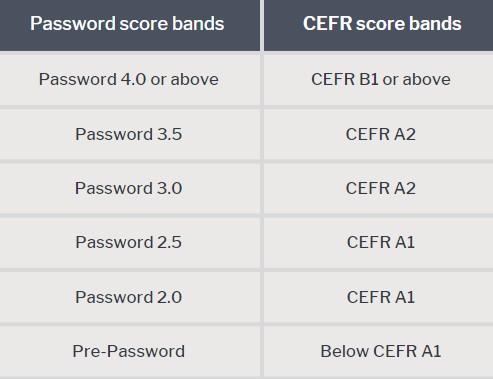Click the word CEFR in the right header
The image size is (493, 379).
pos(327,24)
